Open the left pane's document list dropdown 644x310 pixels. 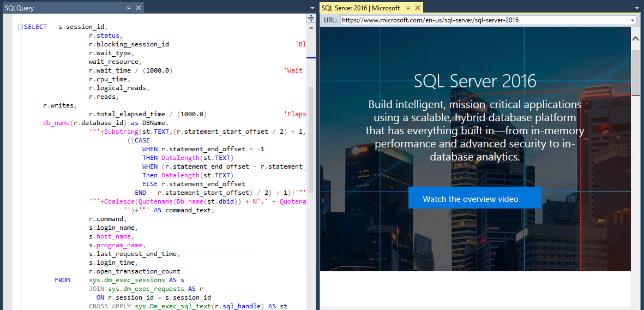click(x=312, y=8)
